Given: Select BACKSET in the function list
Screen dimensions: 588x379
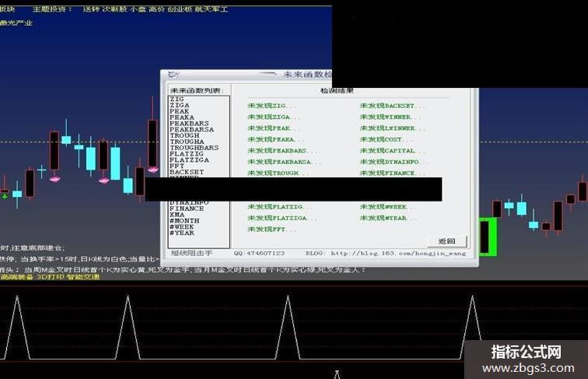Looking at the screenshot, I should pyautogui.click(x=187, y=172).
